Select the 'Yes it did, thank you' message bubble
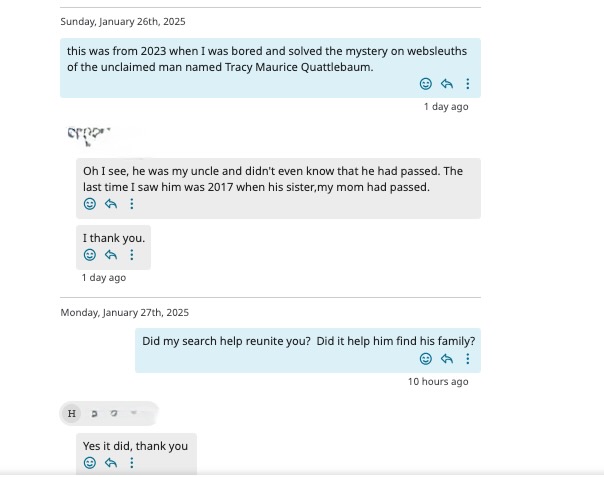This screenshot has height=477, width=604. pos(135,446)
